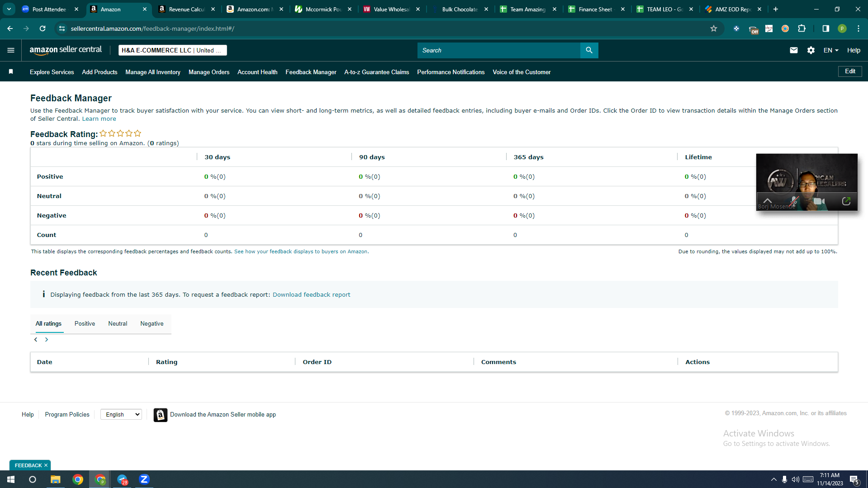The image size is (868, 488).
Task: Open the H&A E-COMMERCE LLC account switcher
Action: [172, 50]
